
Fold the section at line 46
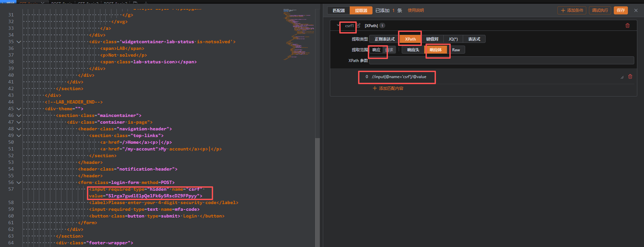point(19,116)
